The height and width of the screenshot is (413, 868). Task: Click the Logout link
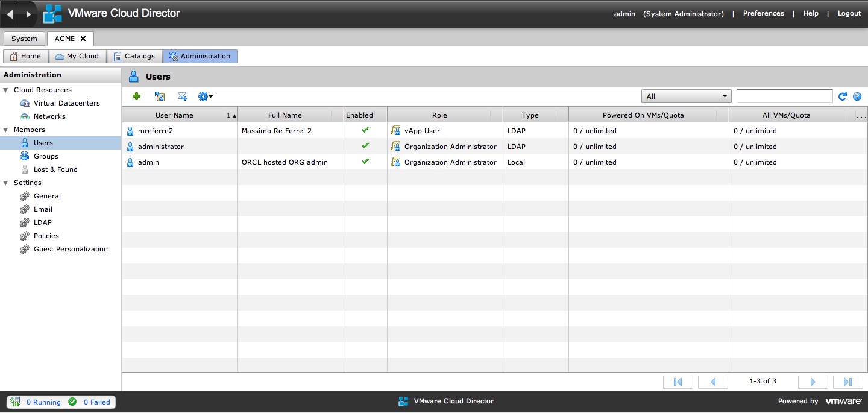pos(849,13)
